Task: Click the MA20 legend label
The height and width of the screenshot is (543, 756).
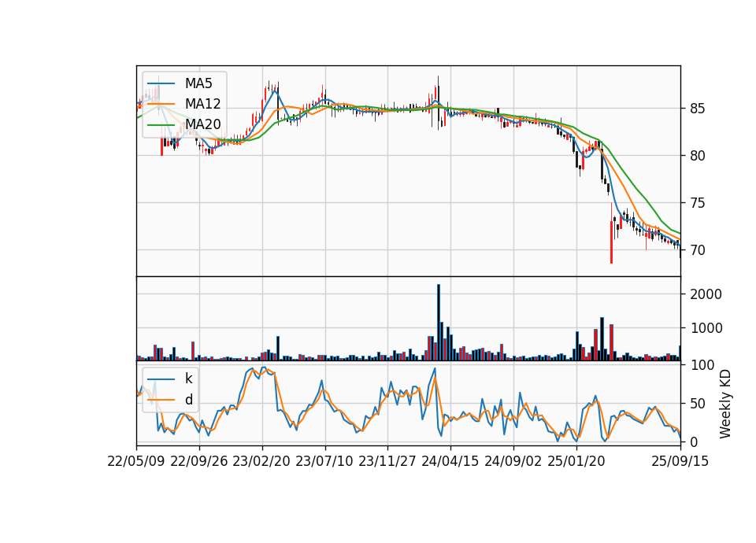Action: coord(202,124)
